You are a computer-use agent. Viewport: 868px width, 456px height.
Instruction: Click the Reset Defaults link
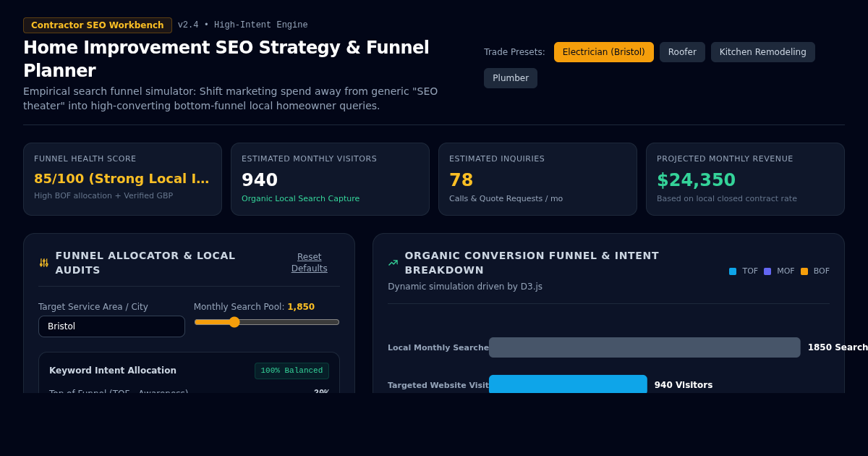(309, 263)
